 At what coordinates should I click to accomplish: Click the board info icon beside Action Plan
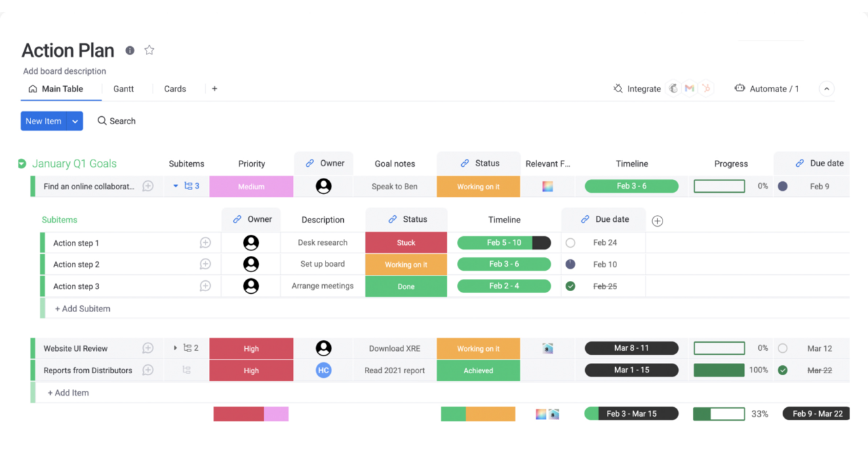pyautogui.click(x=130, y=50)
